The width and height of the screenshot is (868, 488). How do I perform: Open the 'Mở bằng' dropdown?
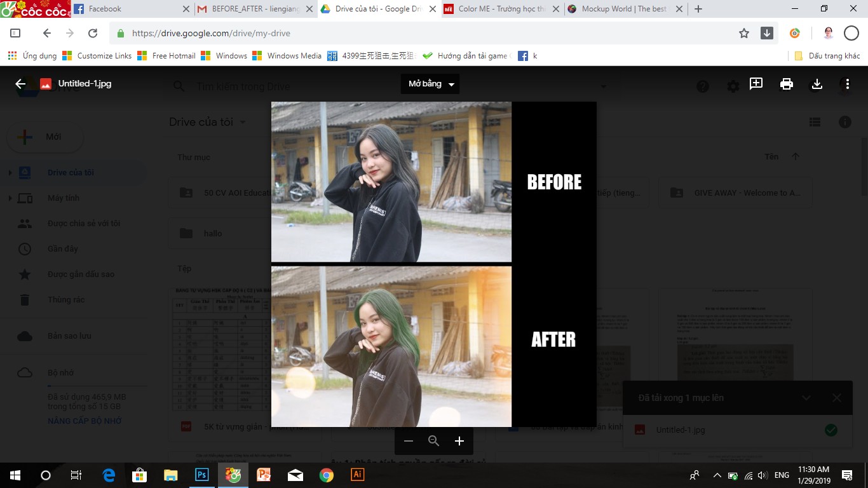(430, 84)
